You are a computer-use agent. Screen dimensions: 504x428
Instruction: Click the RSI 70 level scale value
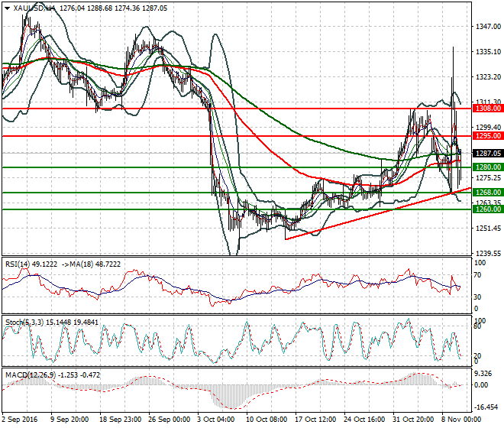(x=478, y=275)
